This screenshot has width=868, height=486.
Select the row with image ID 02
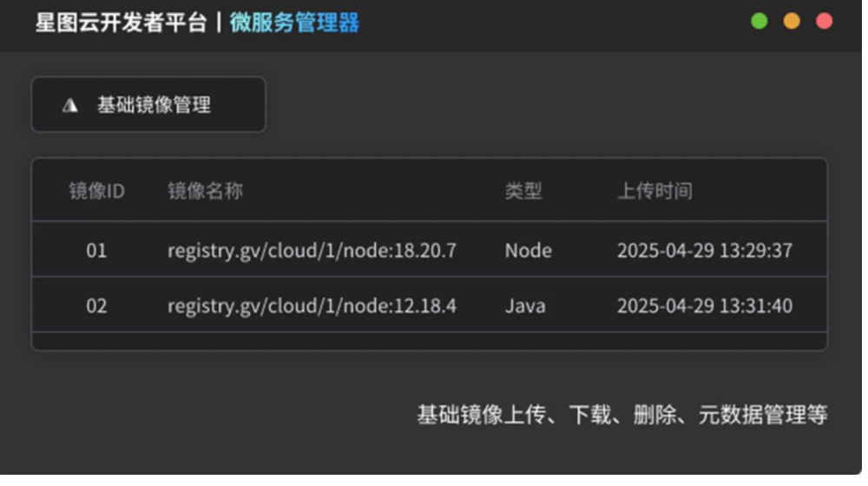click(96, 305)
